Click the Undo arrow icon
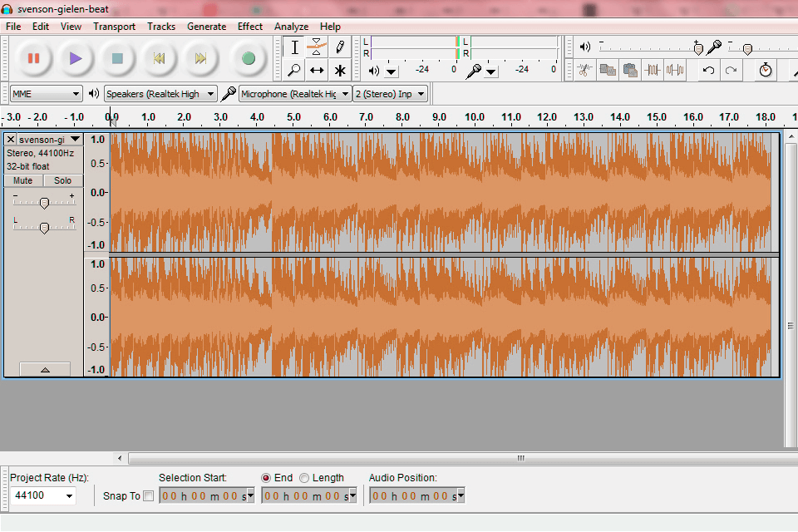 click(708, 70)
